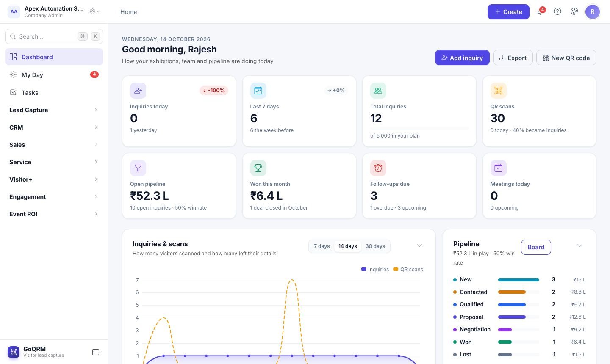Click the Inquiries today person-plus icon
The width and height of the screenshot is (610, 364).
click(138, 91)
